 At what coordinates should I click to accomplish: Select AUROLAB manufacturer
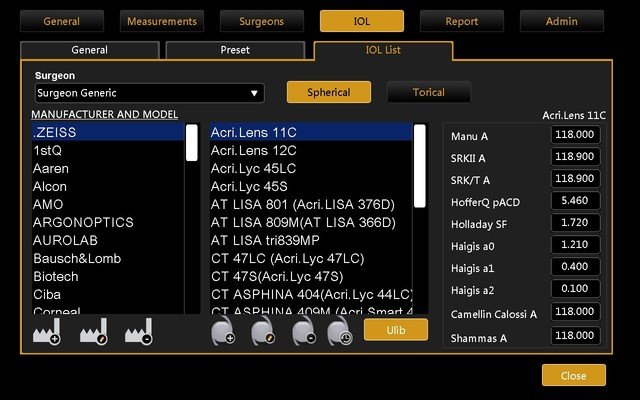point(108,240)
